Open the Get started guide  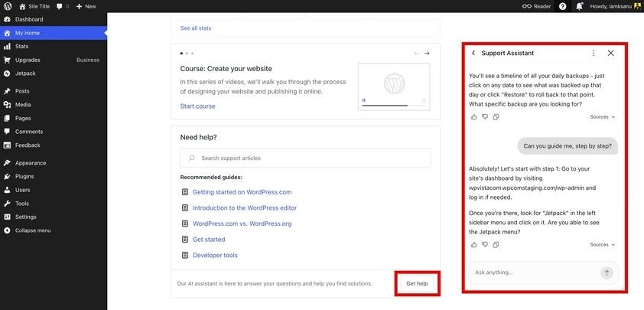[x=209, y=240]
